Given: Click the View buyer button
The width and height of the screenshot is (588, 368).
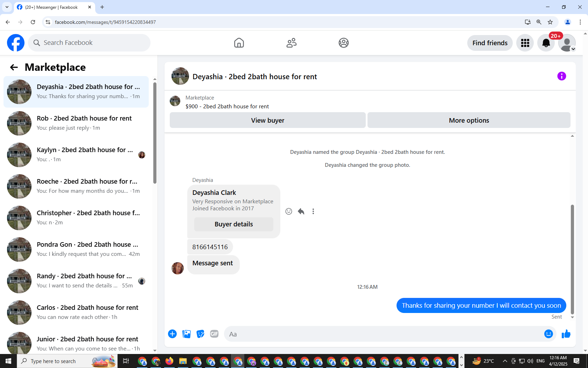Looking at the screenshot, I should (x=268, y=120).
